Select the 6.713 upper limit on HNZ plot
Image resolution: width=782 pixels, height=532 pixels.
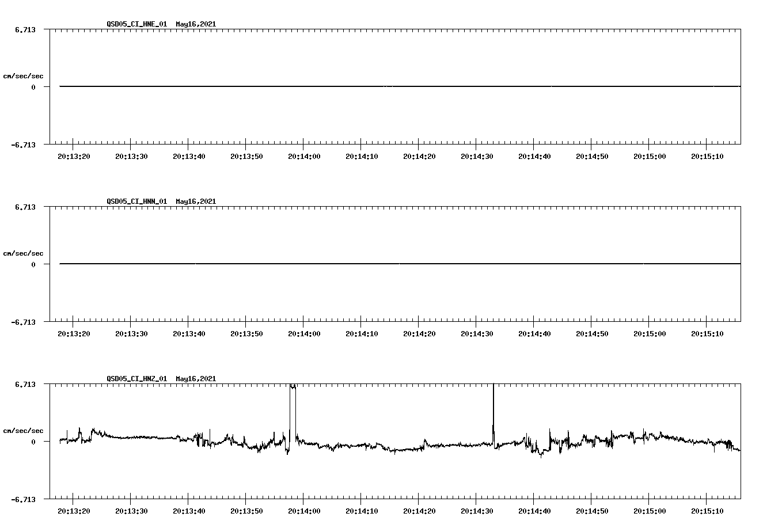tap(25, 384)
